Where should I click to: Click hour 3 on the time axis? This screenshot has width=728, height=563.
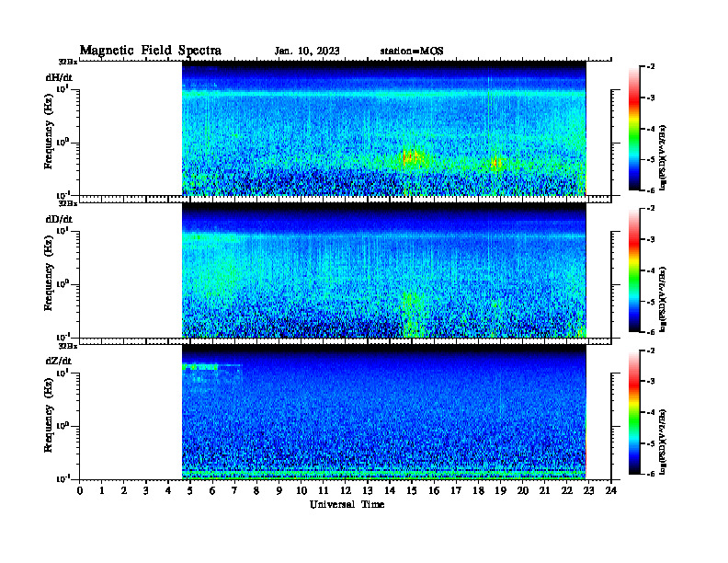(146, 491)
